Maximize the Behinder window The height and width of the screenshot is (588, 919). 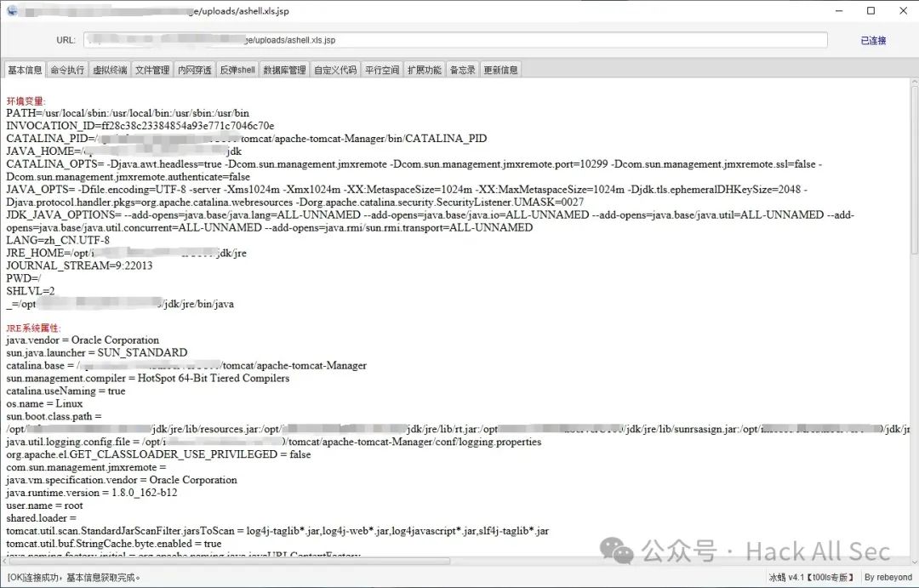click(x=871, y=10)
